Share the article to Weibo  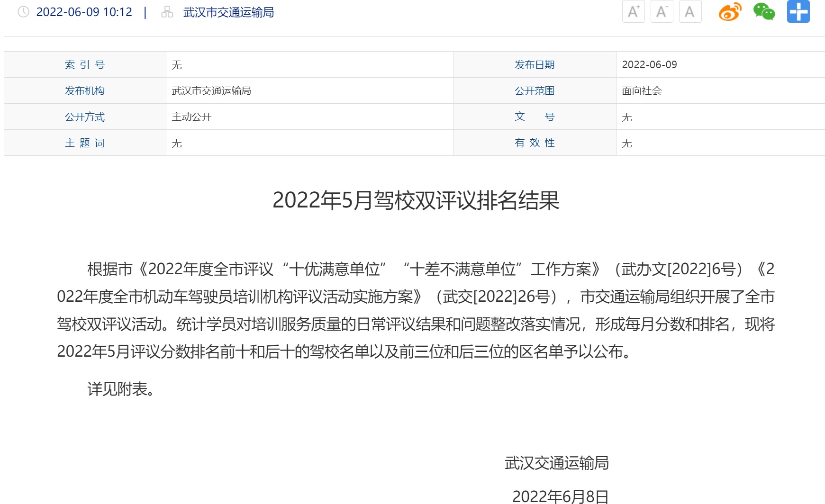730,12
